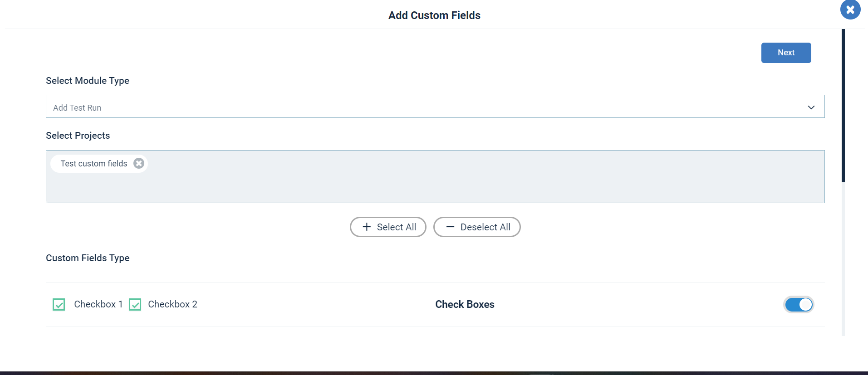This screenshot has width=868, height=375.
Task: Click the Checkbox 2 label text
Action: [172, 304]
